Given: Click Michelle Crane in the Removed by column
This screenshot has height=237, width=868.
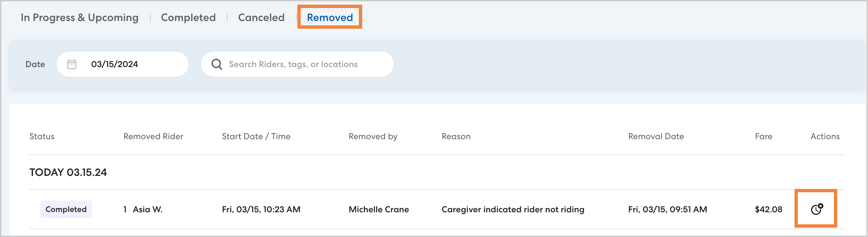Looking at the screenshot, I should pos(379,209).
